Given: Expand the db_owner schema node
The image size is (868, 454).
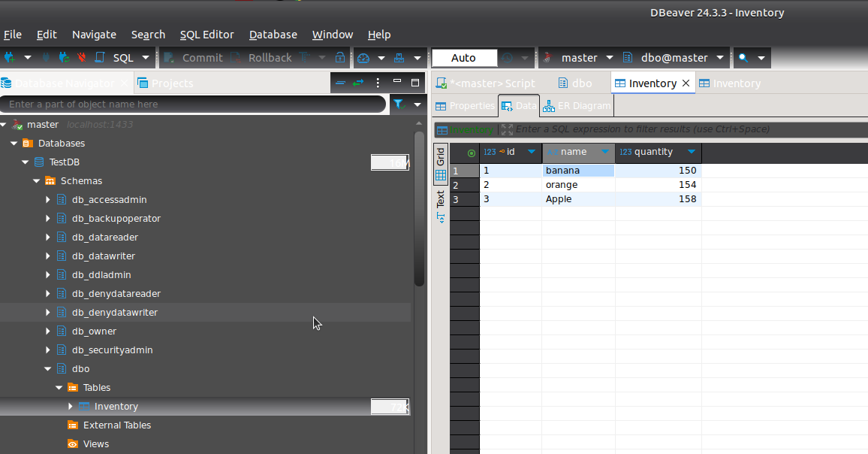Looking at the screenshot, I should (x=48, y=331).
